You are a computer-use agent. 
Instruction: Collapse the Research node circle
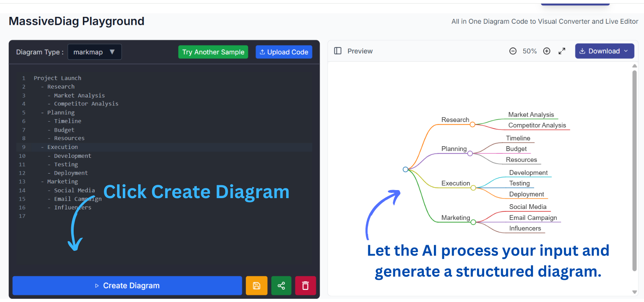[x=473, y=124]
